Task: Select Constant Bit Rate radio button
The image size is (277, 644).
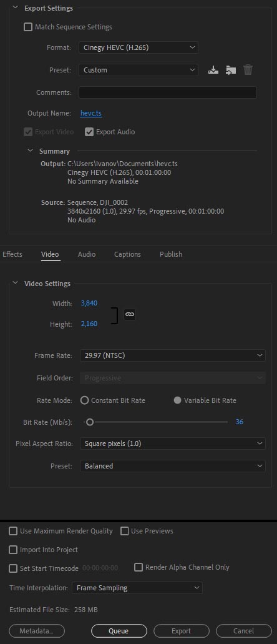Action: (x=85, y=400)
